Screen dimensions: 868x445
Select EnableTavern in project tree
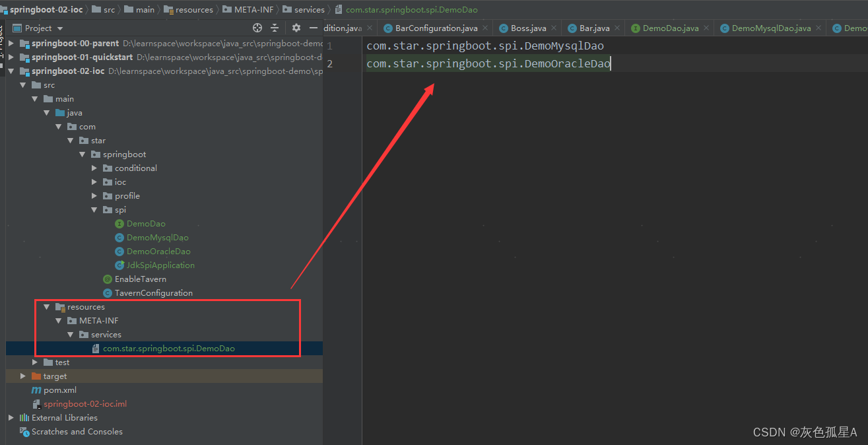(141, 279)
